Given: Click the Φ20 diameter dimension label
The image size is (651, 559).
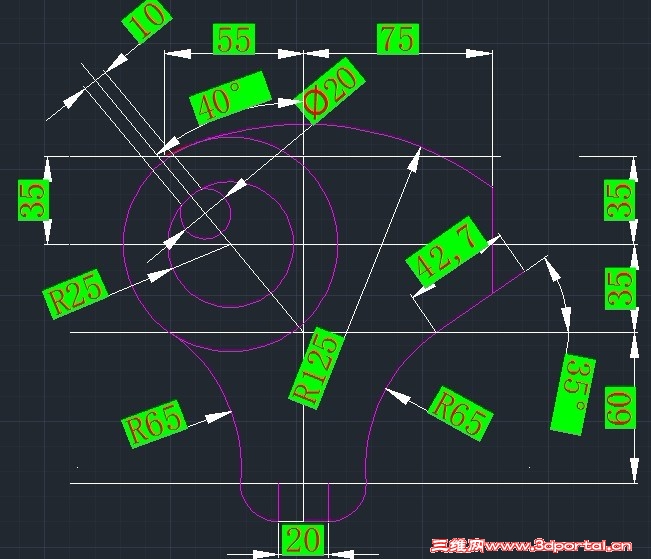Looking at the screenshot, I should click(x=329, y=91).
